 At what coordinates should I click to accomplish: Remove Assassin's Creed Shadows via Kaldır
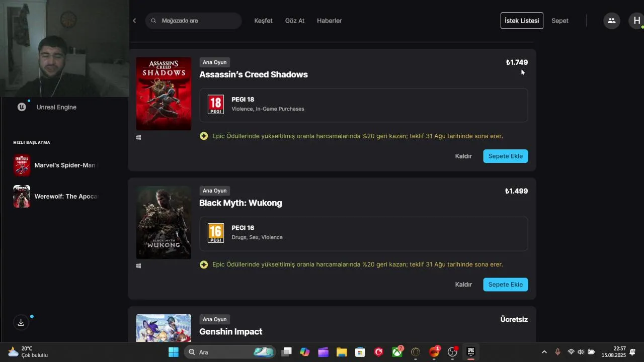tap(463, 156)
